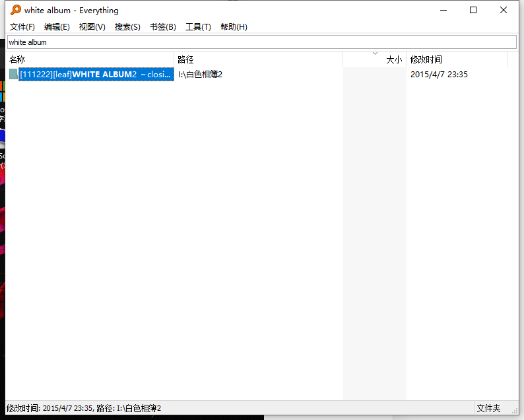This screenshot has height=420, width=524.
Task: Click the folder icon of the WHITE ALBUM2 result
Action: pyautogui.click(x=13, y=75)
